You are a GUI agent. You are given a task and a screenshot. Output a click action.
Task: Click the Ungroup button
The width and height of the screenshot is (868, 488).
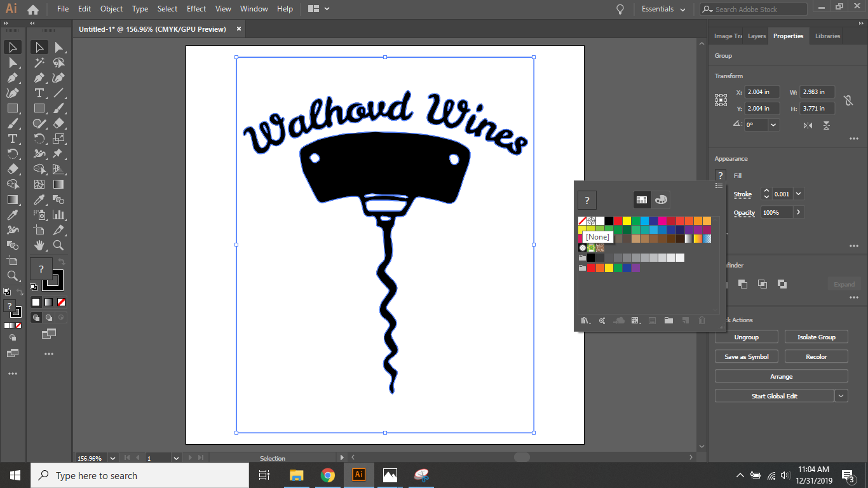point(746,336)
